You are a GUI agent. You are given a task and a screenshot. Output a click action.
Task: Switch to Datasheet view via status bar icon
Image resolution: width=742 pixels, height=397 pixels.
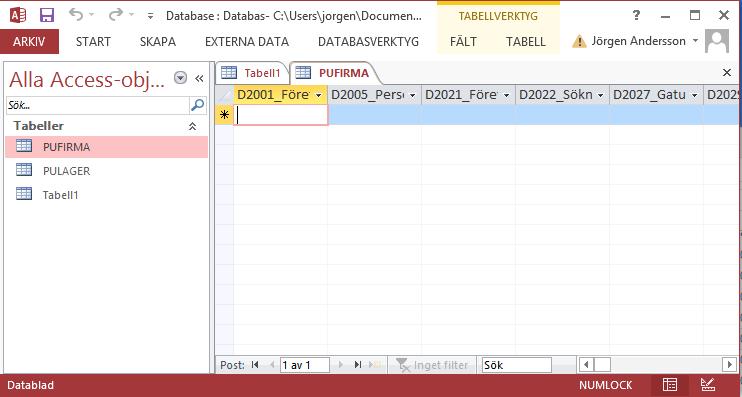tap(670, 385)
